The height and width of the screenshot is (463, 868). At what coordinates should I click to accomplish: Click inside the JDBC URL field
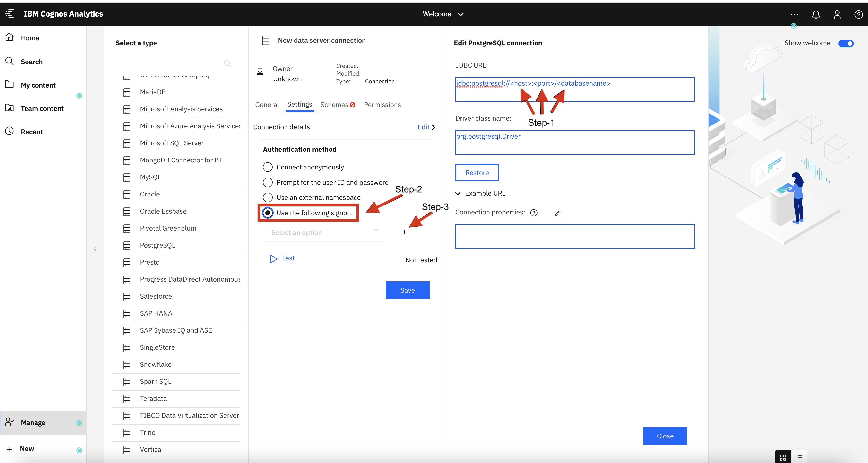click(575, 89)
